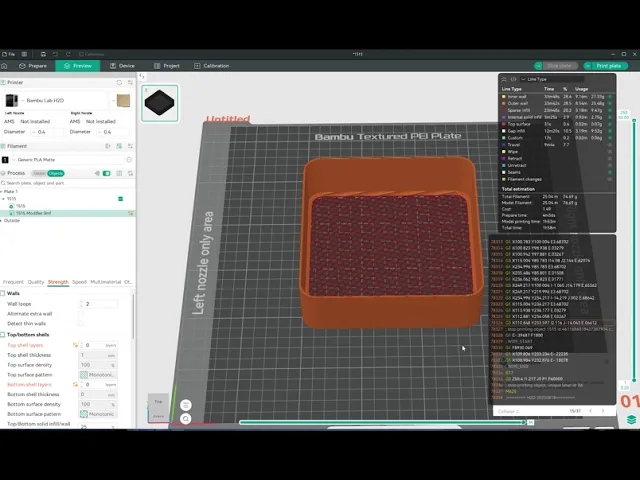Screen dimensions: 640x480
Task: Click the redo arrow icon
Action: (68, 54)
